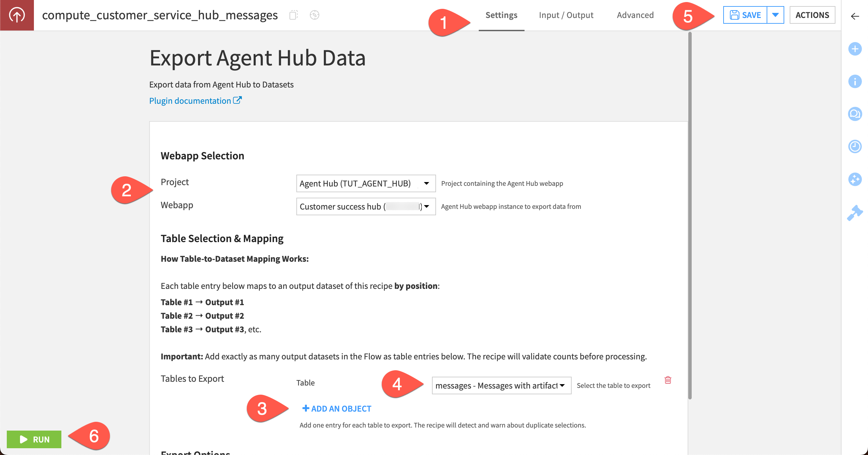Open the ACTIONS menu
This screenshot has height=455, width=868.
click(812, 15)
